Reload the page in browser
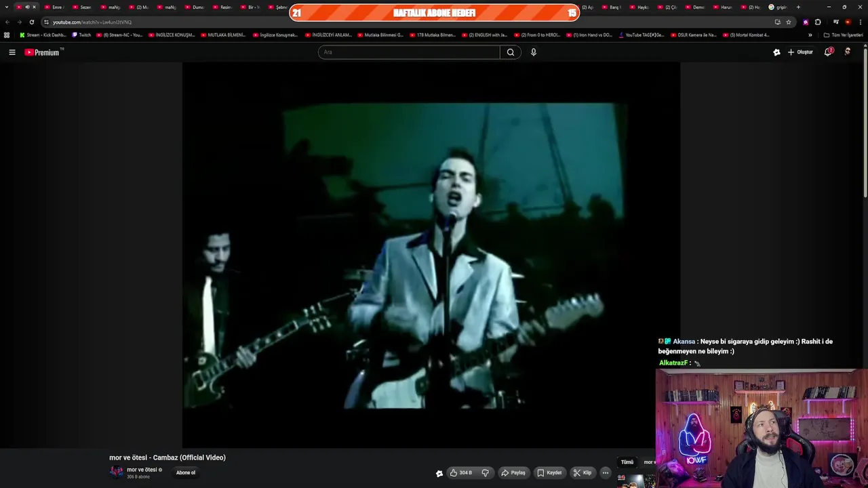 [31, 22]
